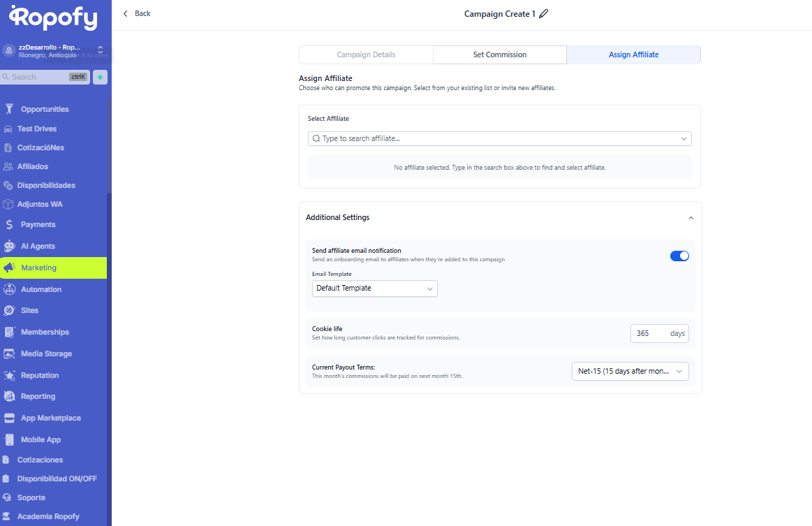Screen dimensions: 812x526
Task: Click the pencil icon to rename campaign
Action: pyautogui.click(x=544, y=14)
